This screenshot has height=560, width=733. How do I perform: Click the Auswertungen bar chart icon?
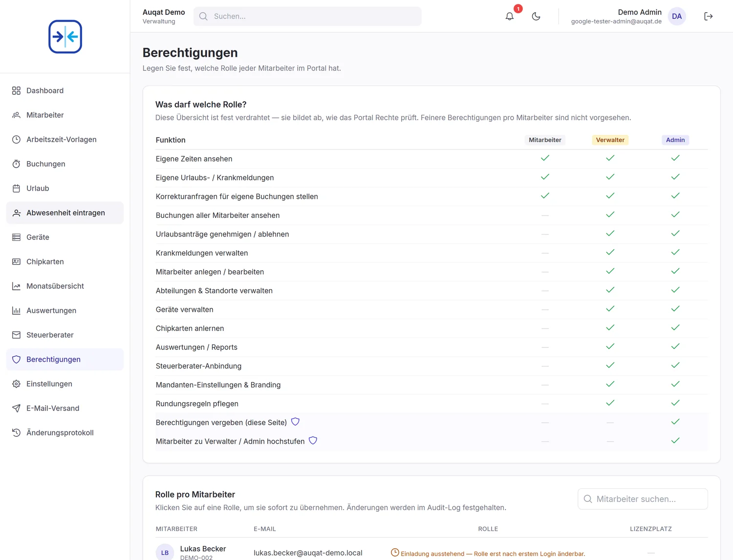pyautogui.click(x=16, y=310)
